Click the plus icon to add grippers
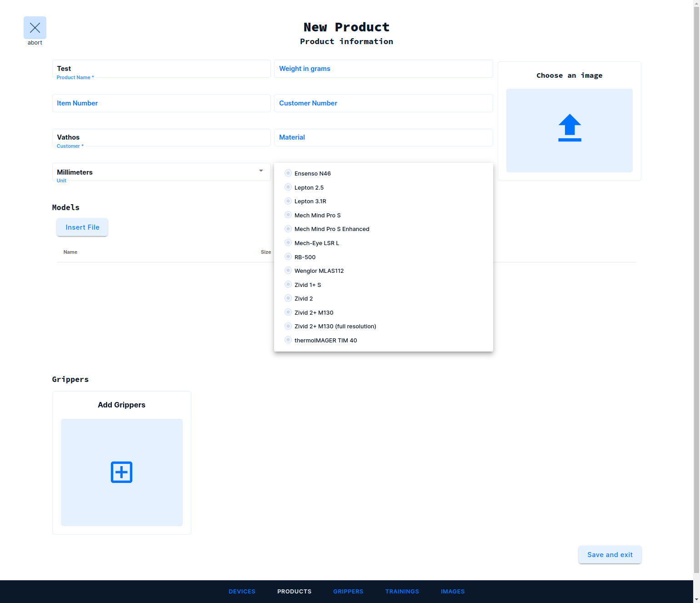Viewport: 700px width, 603px height. 121,472
